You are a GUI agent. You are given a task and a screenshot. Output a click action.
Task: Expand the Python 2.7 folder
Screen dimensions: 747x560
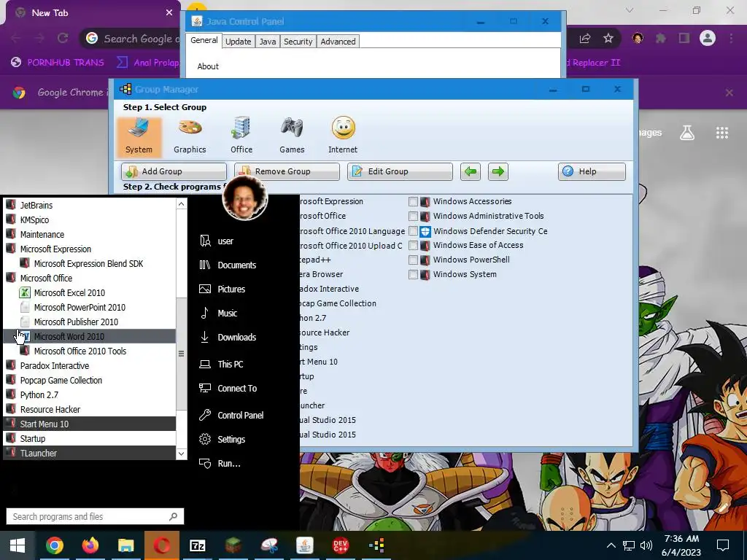(x=90, y=394)
